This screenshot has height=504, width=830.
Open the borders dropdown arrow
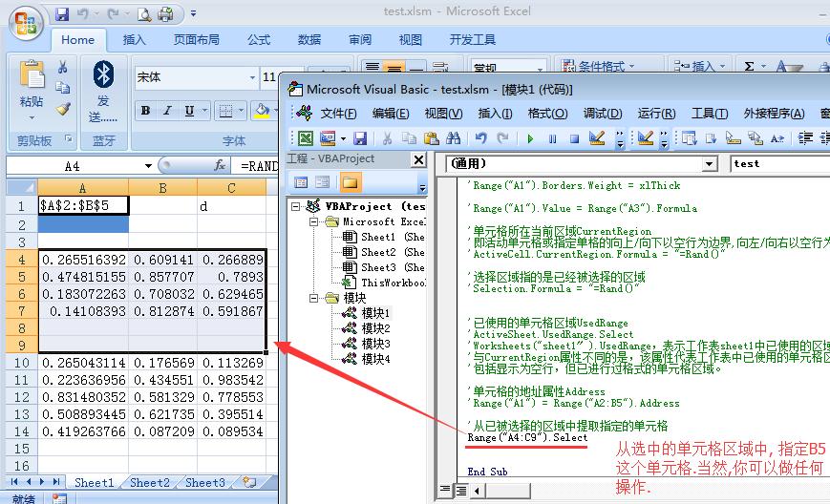tap(241, 111)
